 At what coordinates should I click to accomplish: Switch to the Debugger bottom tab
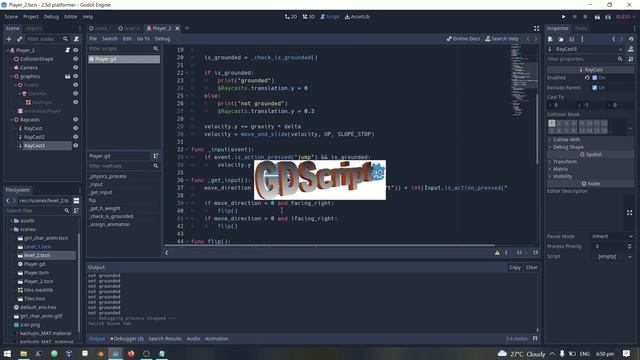tap(127, 339)
